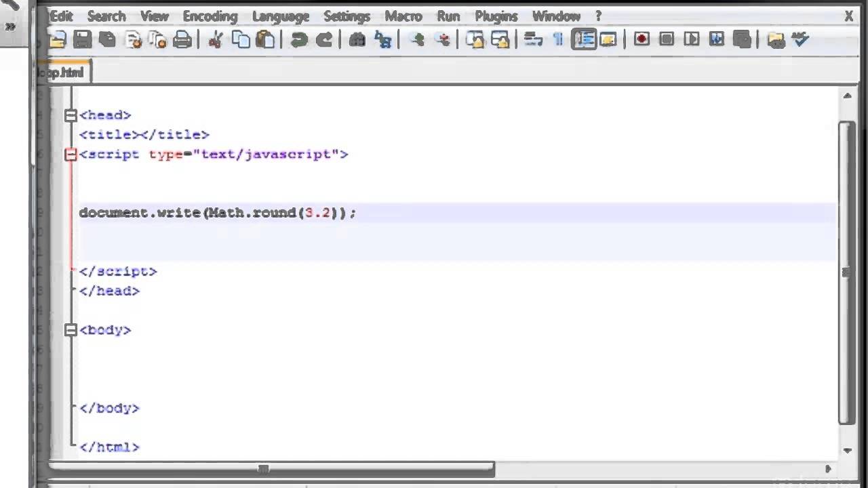
Task: Toggle Show All Characters paragraph icon
Action: 558,39
